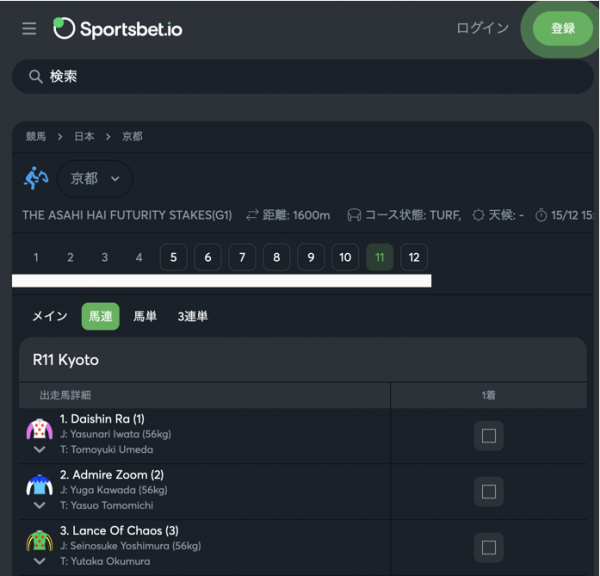Switch to the 3連単 tab
This screenshot has height=576, width=600.
click(x=192, y=317)
